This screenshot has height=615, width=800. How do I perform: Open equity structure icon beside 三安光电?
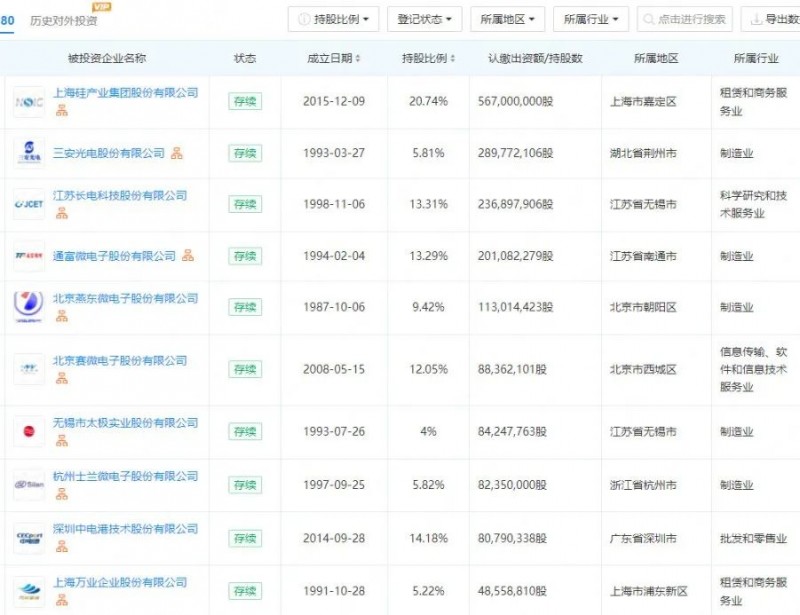pyautogui.click(x=177, y=153)
